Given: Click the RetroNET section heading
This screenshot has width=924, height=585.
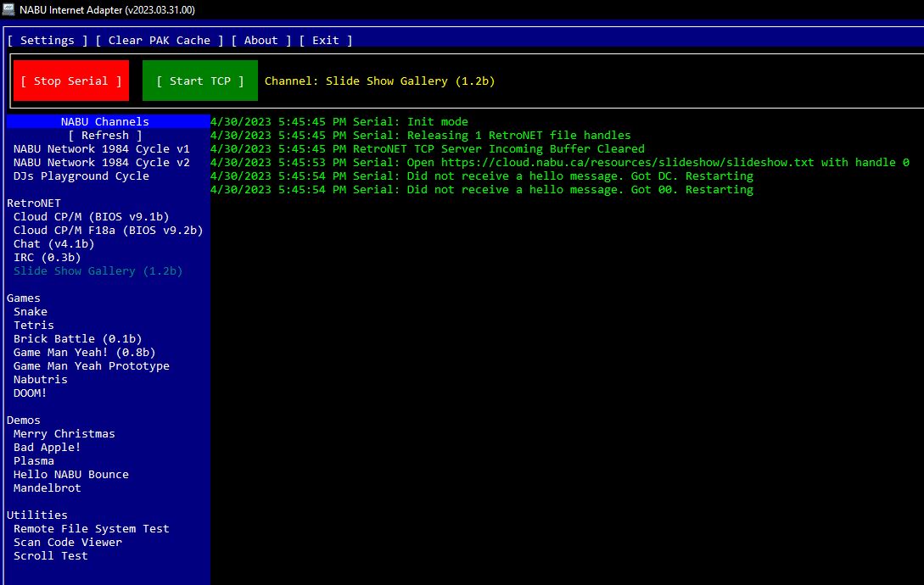Looking at the screenshot, I should point(34,203).
